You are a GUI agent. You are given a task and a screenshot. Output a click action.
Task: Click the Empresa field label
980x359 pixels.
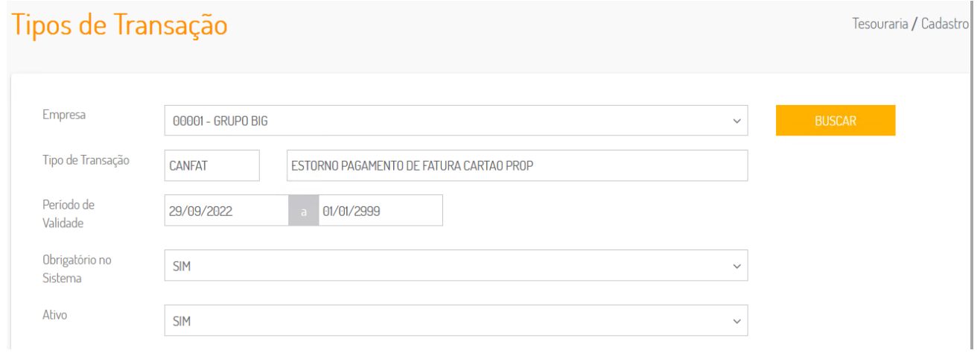[64, 115]
